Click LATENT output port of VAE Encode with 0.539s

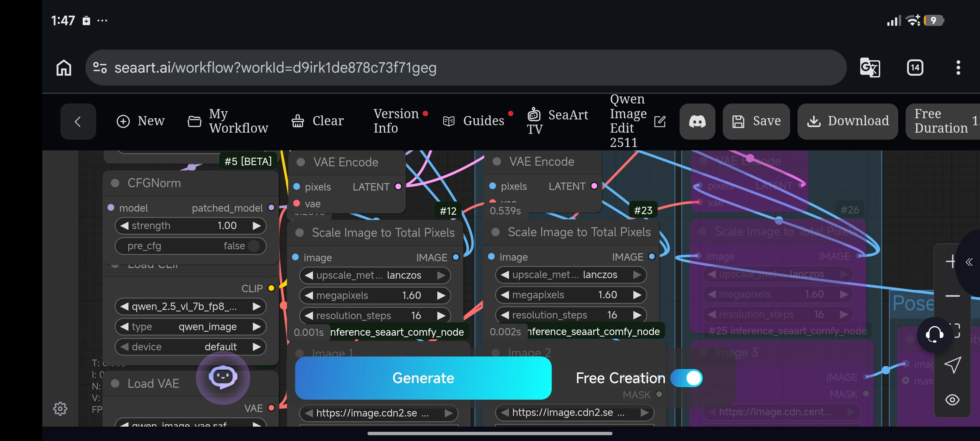(594, 186)
